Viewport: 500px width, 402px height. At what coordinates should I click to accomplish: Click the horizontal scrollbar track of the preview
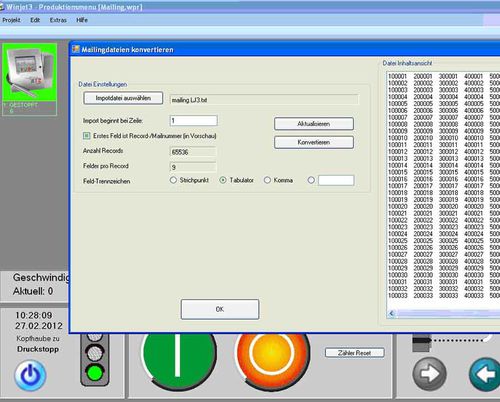(448, 313)
